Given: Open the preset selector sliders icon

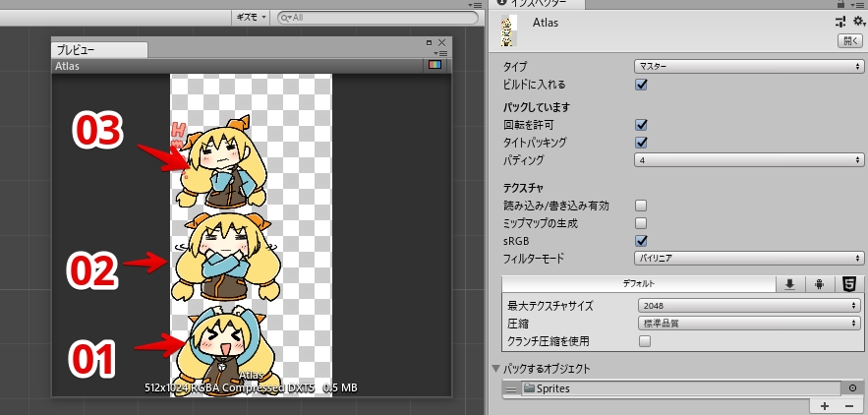Looking at the screenshot, I should point(840,22).
